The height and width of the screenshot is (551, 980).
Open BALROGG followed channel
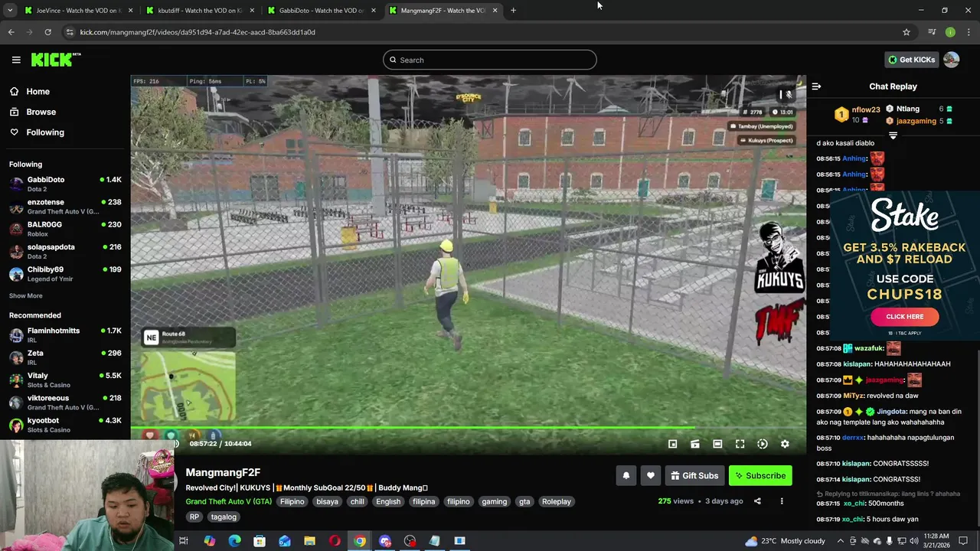click(x=65, y=229)
